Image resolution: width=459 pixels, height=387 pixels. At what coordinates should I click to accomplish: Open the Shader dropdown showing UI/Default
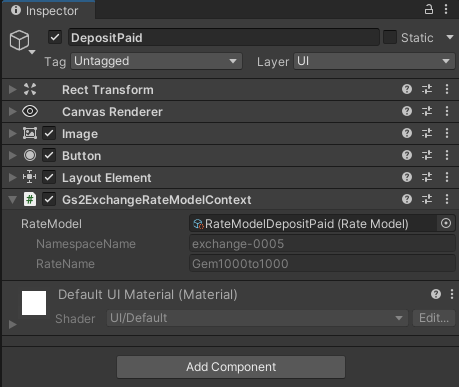257,318
